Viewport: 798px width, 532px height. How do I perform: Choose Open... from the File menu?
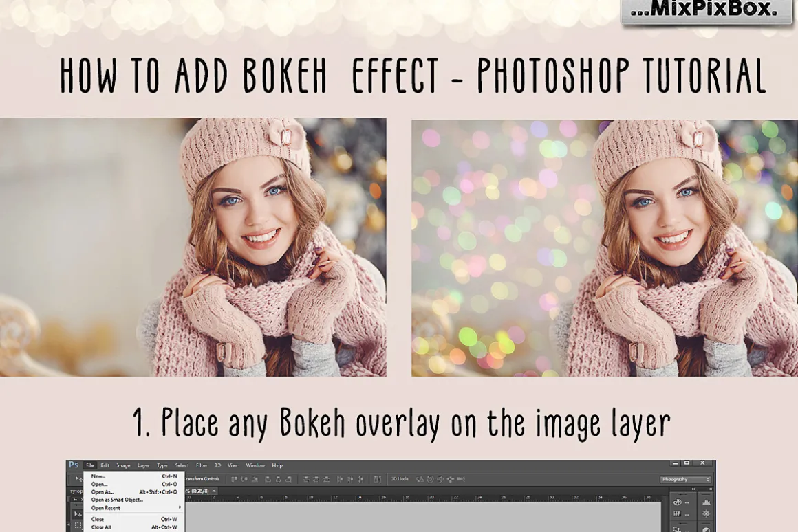click(x=134, y=484)
